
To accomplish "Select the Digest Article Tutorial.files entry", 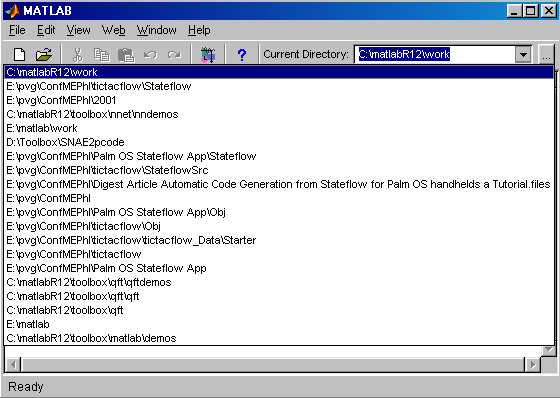I will (279, 184).
